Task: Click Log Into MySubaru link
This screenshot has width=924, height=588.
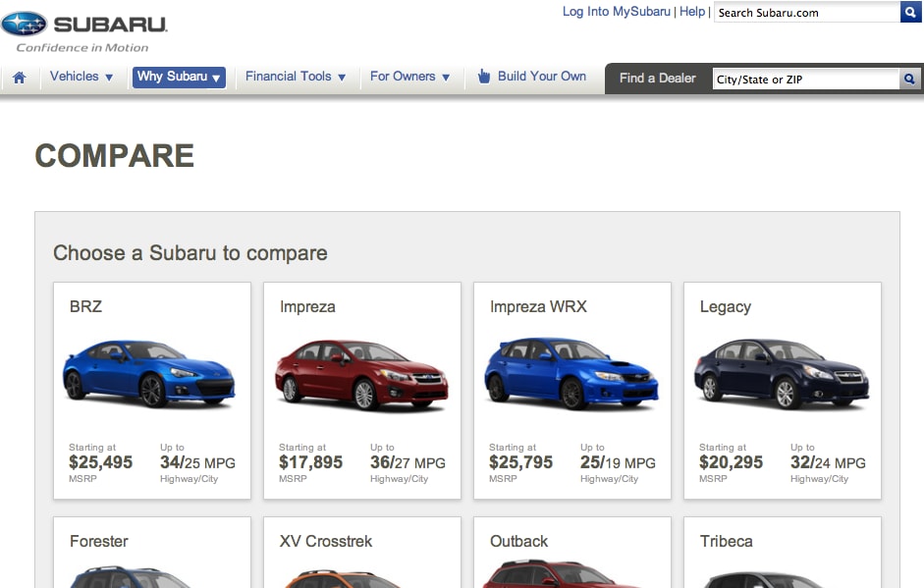Action: pos(616,12)
